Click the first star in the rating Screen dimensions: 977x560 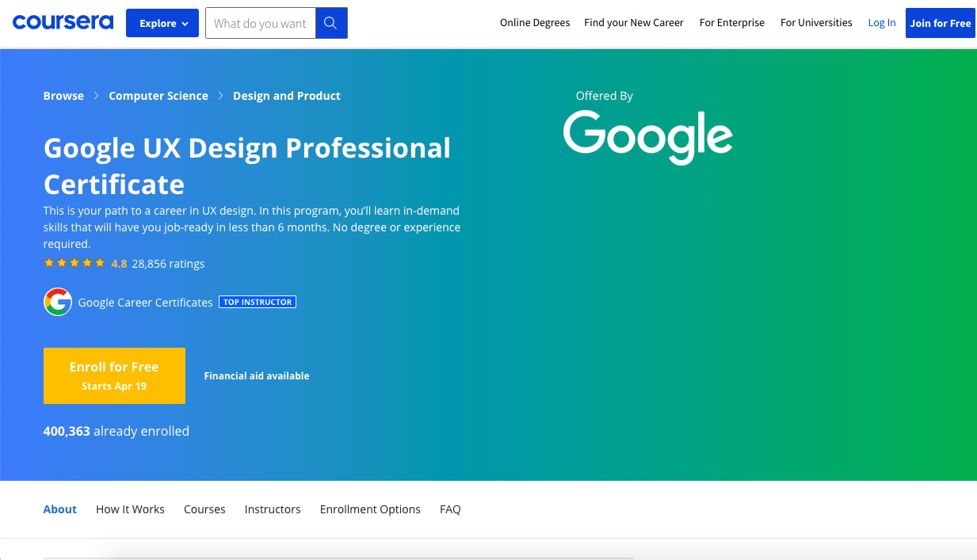tap(48, 262)
